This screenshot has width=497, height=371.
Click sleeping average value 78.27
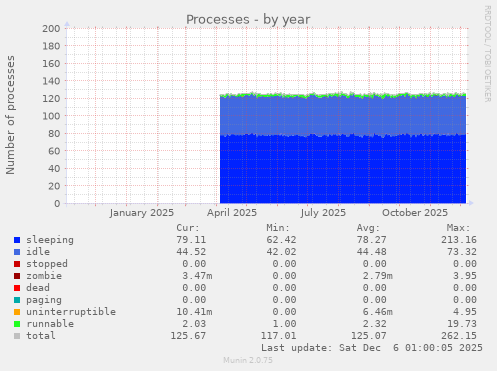[x=371, y=240]
